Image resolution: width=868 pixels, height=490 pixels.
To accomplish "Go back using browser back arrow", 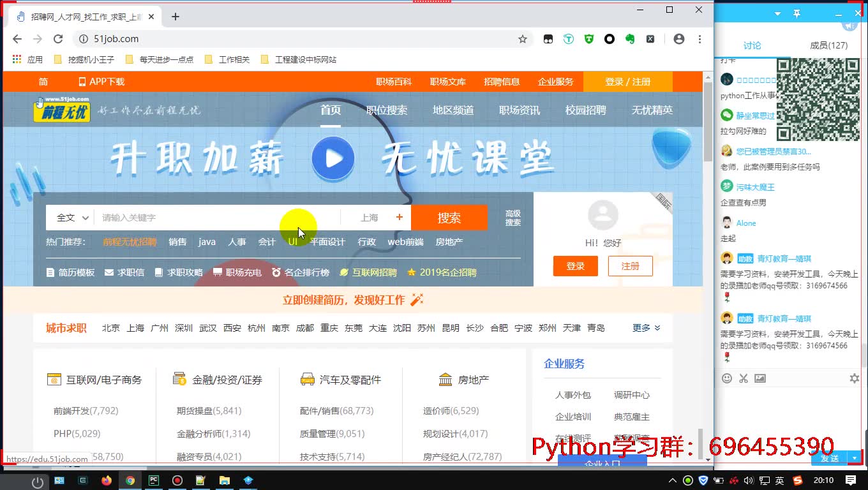I will [x=17, y=39].
